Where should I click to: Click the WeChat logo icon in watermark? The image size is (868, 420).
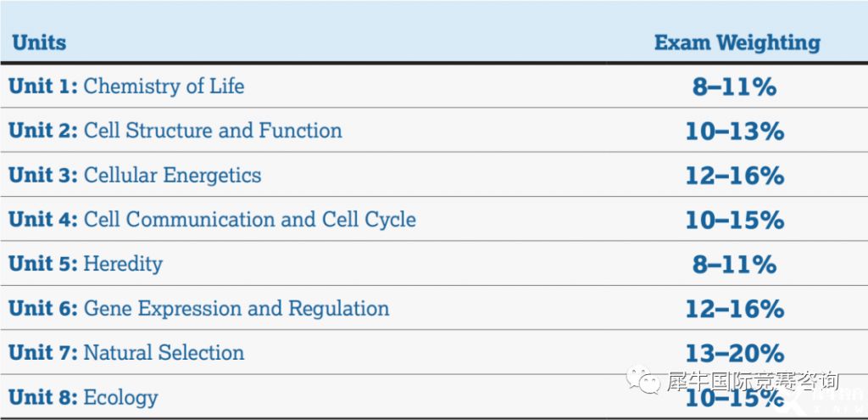[x=643, y=379]
